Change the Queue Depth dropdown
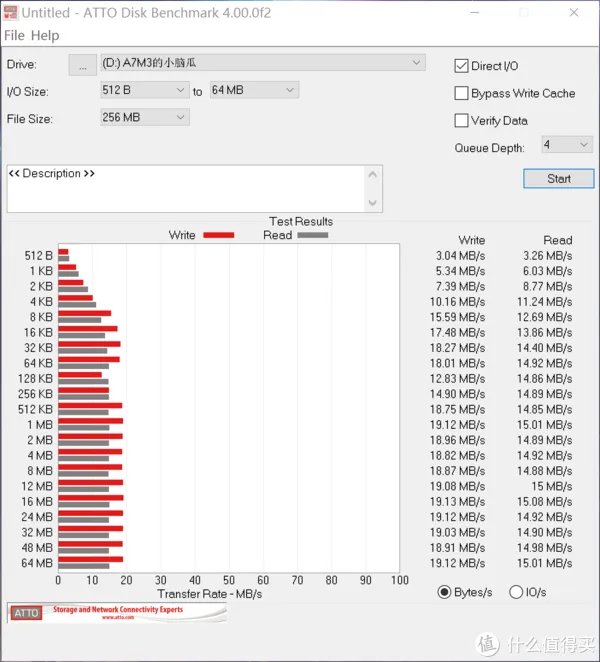The image size is (600, 662). (x=566, y=145)
